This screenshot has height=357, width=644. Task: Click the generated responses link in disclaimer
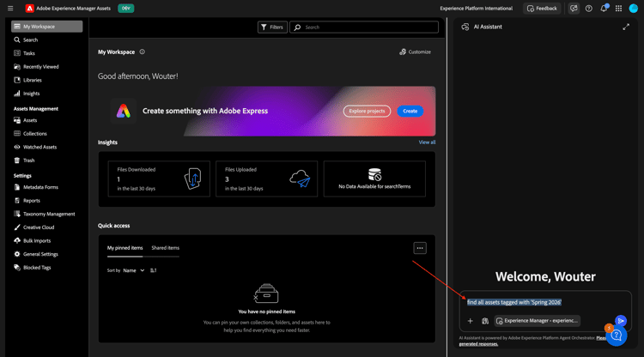tap(478, 344)
